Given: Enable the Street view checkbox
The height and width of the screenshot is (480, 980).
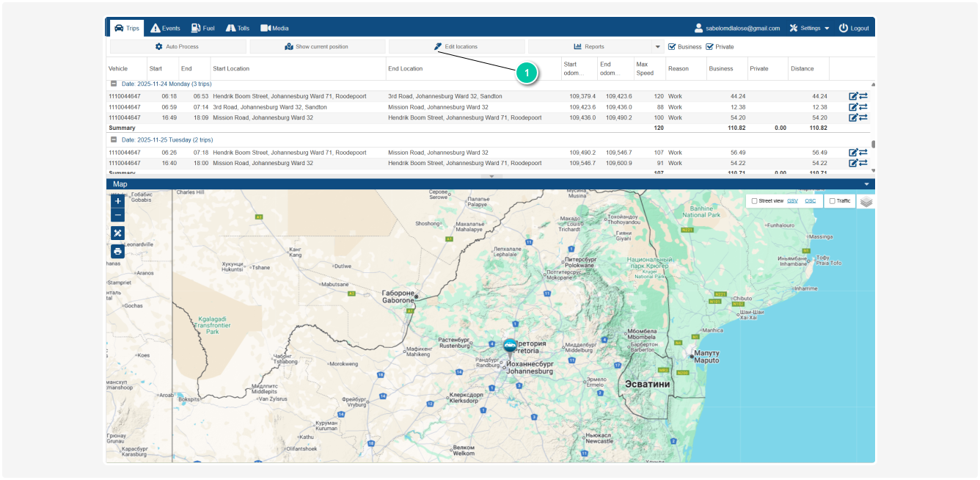Looking at the screenshot, I should [x=754, y=201].
